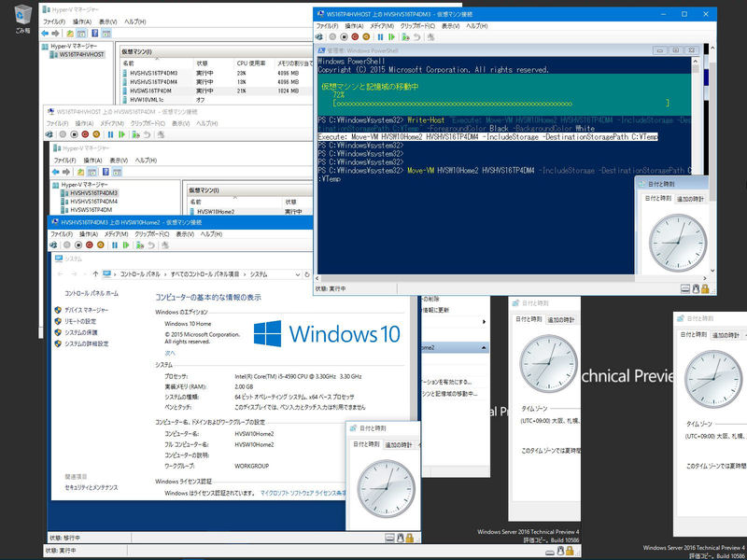Collapse actions section arrow beside partly hidden HVSW10Home2 header
Viewport: 747px width, 560px height.
(484, 347)
